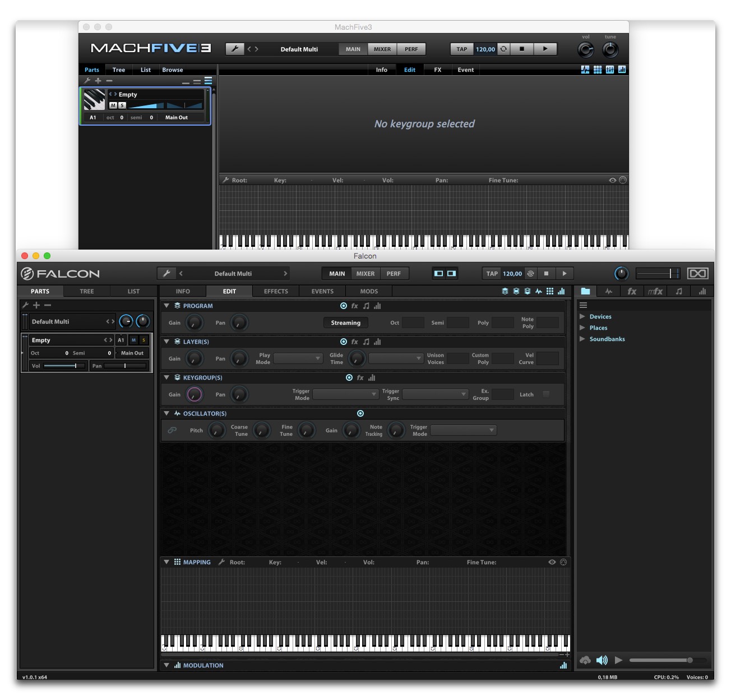Adjust the Empty part's Vol slider in Falcon
Viewport: 731px width, 700px height.
64,366
